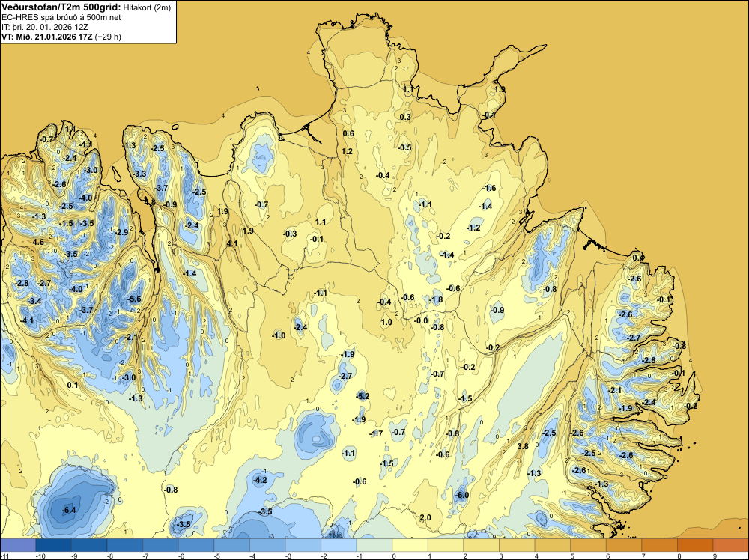Click the '-8' legend scale label
This screenshot has height=560, width=749.
pos(111,556)
